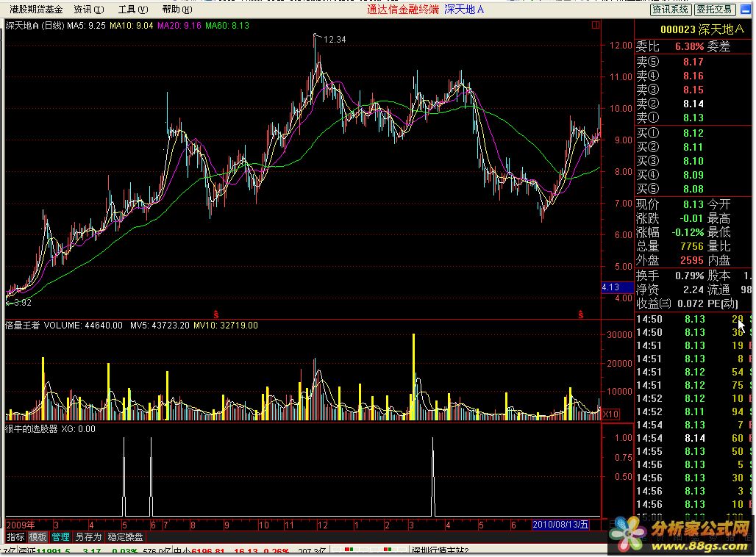Switch to the 指标 tab

point(16,536)
